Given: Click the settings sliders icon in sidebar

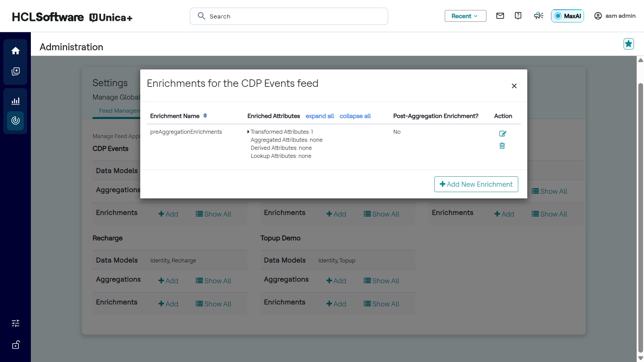Looking at the screenshot, I should pos(15,323).
